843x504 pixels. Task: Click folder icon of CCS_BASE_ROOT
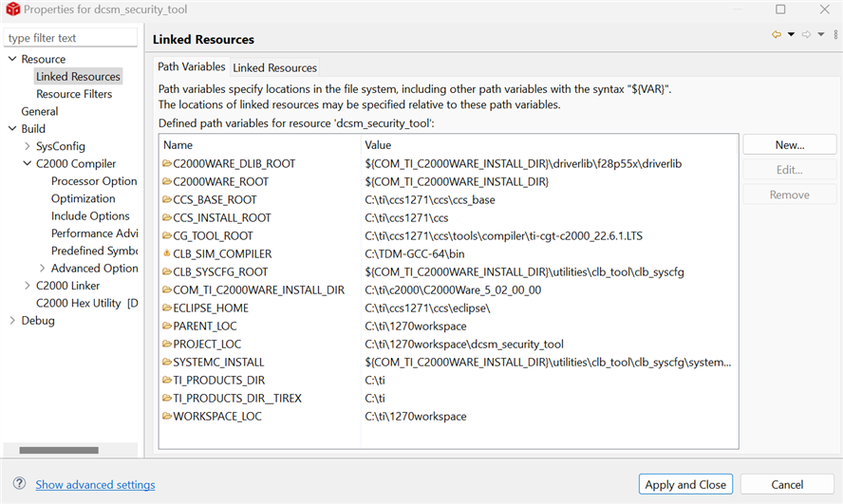pyautogui.click(x=167, y=199)
